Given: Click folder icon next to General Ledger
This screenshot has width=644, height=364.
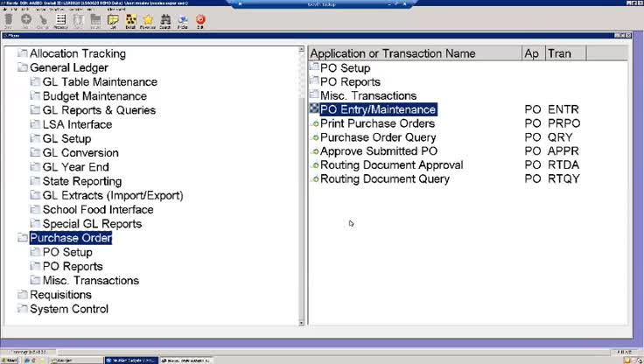Looking at the screenshot, I should (x=23, y=67).
